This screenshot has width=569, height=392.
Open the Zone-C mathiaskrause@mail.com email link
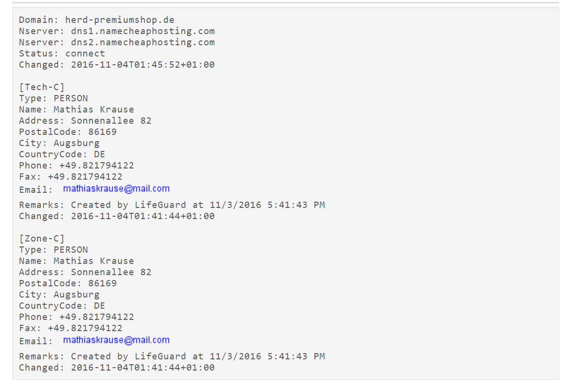(x=116, y=340)
